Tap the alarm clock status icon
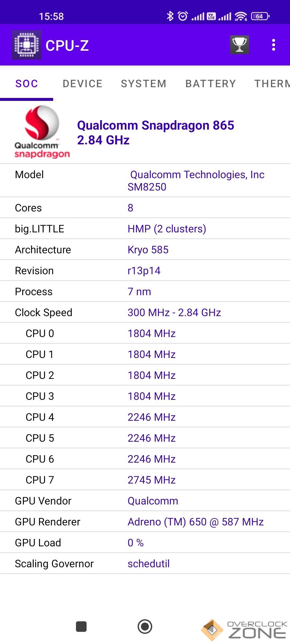 [x=183, y=16]
